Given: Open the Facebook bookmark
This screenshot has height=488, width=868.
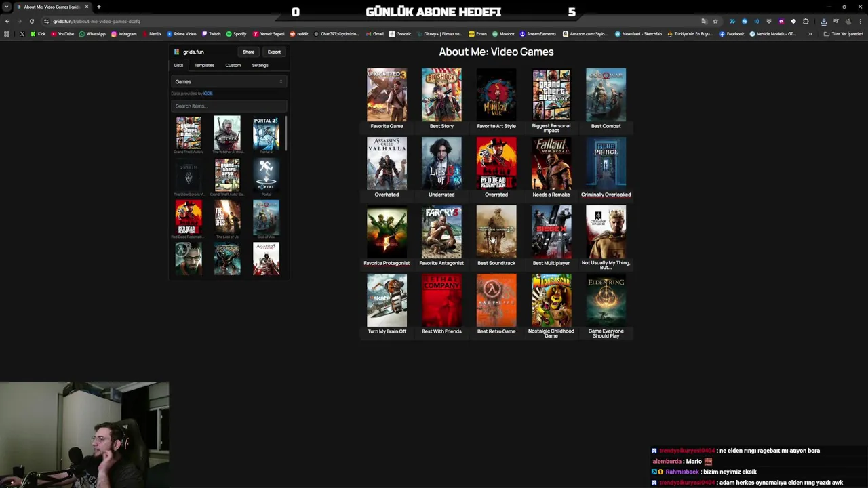Looking at the screenshot, I should tap(732, 34).
